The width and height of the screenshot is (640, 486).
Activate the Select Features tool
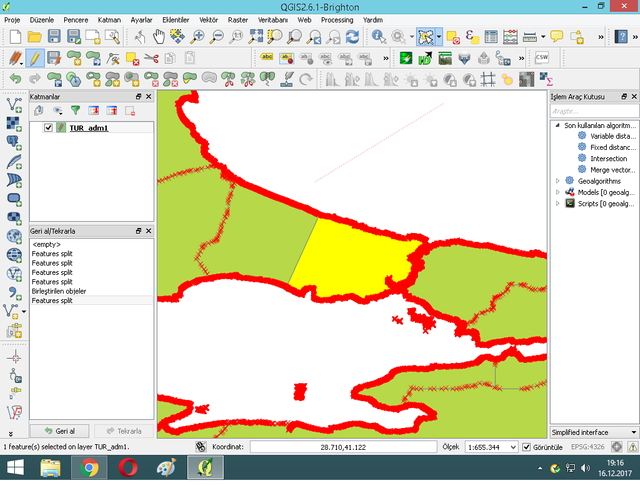click(x=425, y=37)
